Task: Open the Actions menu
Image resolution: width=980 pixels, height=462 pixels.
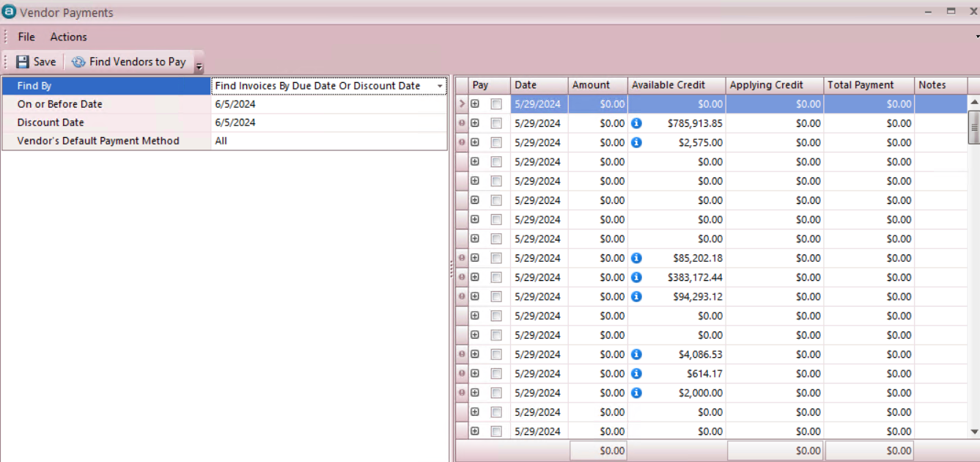Action: [x=68, y=37]
